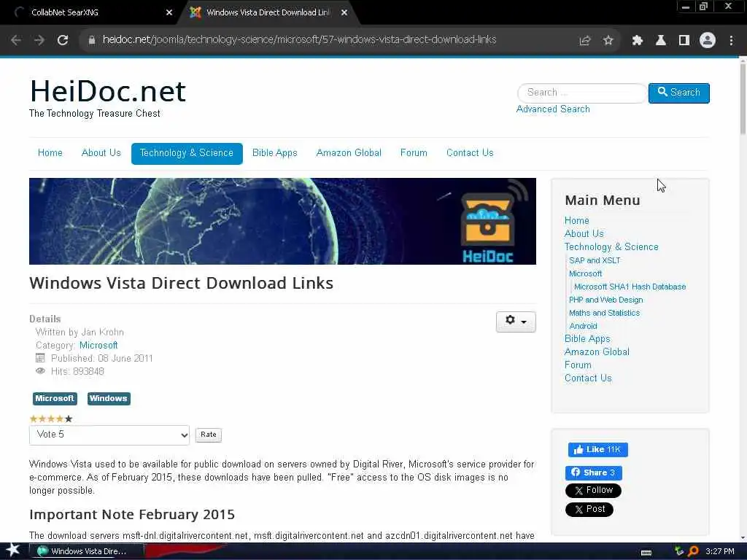Click the Windows tag badge
The height and width of the screenshot is (560, 747).
(109, 399)
